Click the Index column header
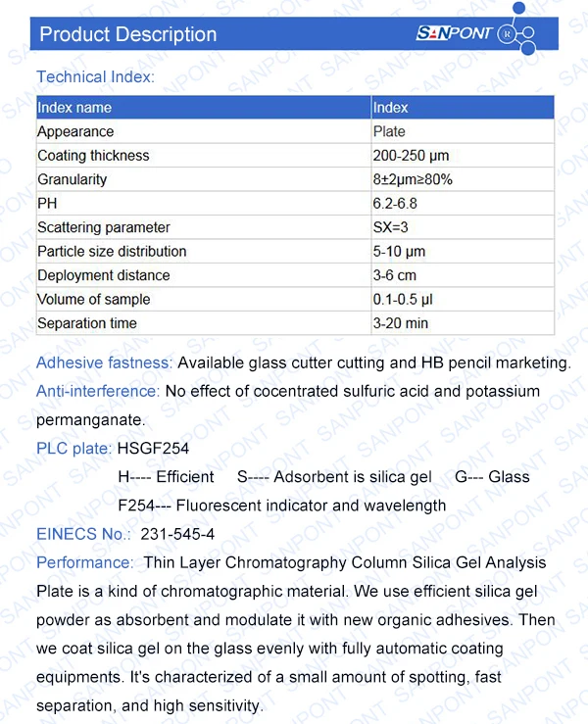Image resolution: width=588 pixels, height=724 pixels. pyautogui.click(x=390, y=108)
